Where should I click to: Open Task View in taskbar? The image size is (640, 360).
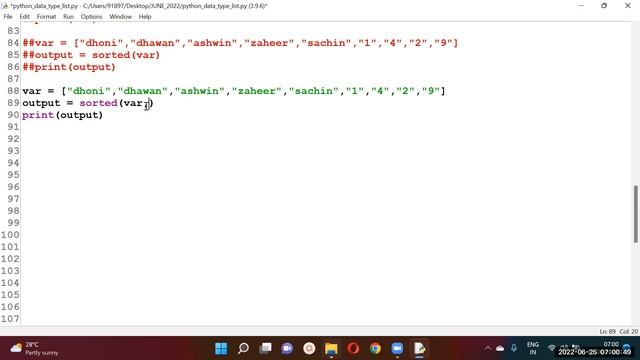click(265, 349)
